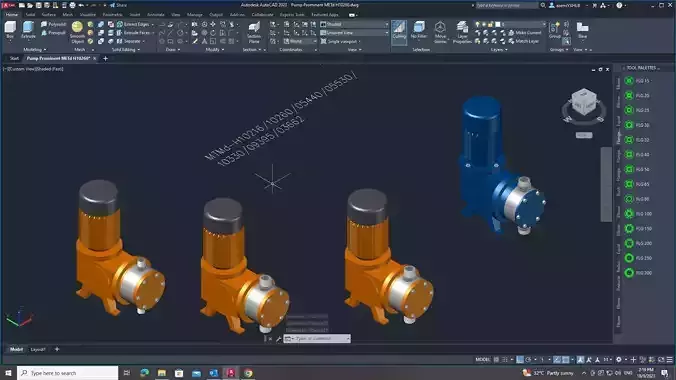The width and height of the screenshot is (676, 380).
Task: Toggle polar tracking in status bar
Action: 528,359
